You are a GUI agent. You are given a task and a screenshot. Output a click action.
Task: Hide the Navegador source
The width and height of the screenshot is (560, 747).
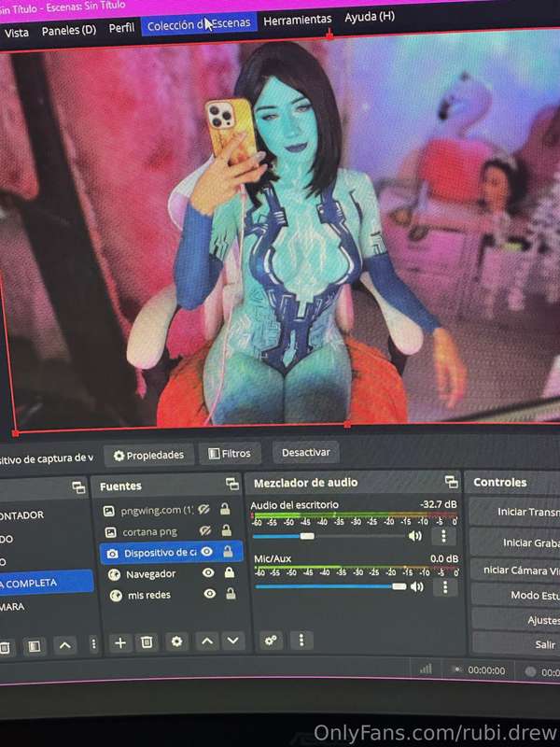(x=207, y=573)
